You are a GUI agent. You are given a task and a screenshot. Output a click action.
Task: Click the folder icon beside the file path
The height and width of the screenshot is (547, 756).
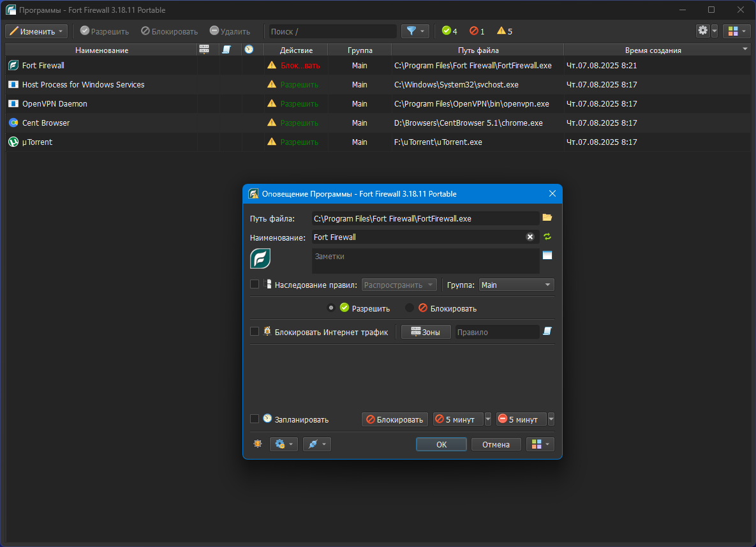pyautogui.click(x=547, y=218)
